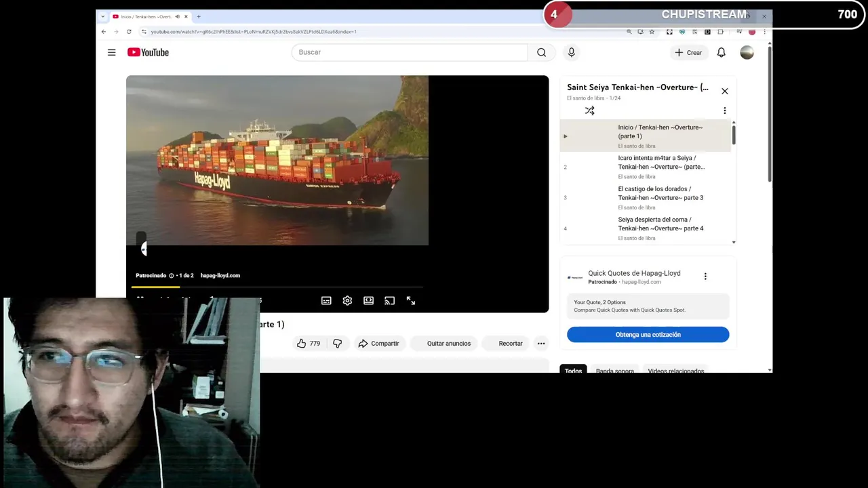This screenshot has height=488, width=868.
Task: Open Chrome three-dot menu
Action: coord(764,31)
